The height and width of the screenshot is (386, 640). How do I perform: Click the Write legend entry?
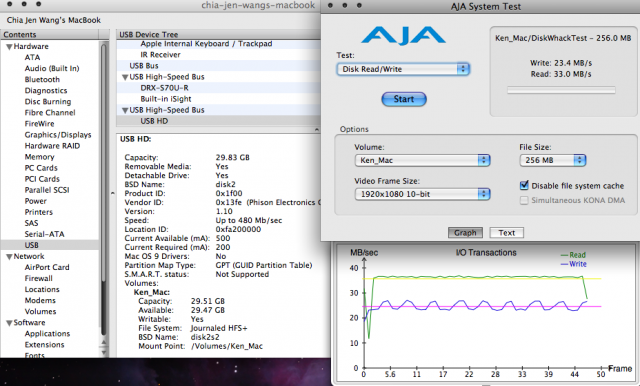[573, 264]
